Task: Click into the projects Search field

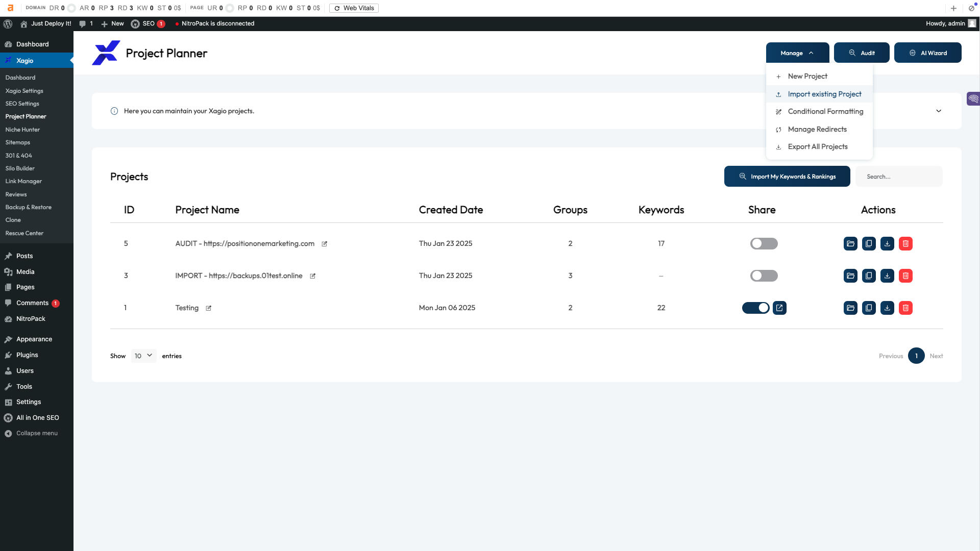Action: pyautogui.click(x=899, y=177)
